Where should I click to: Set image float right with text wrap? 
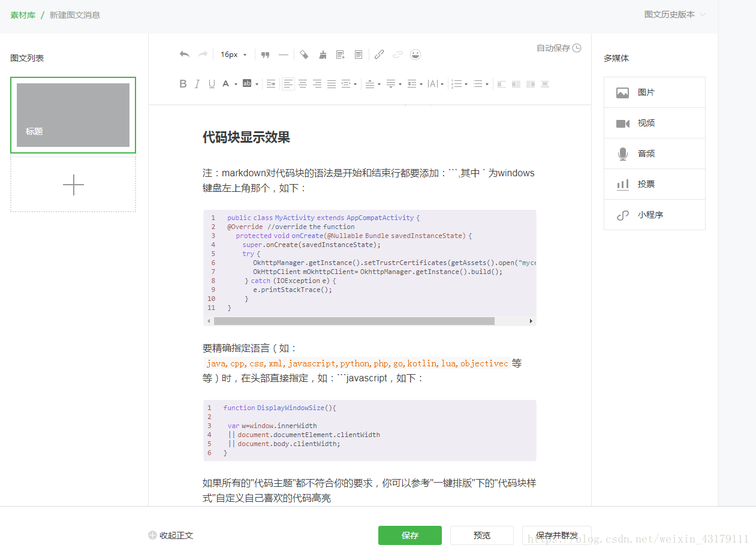531,84
